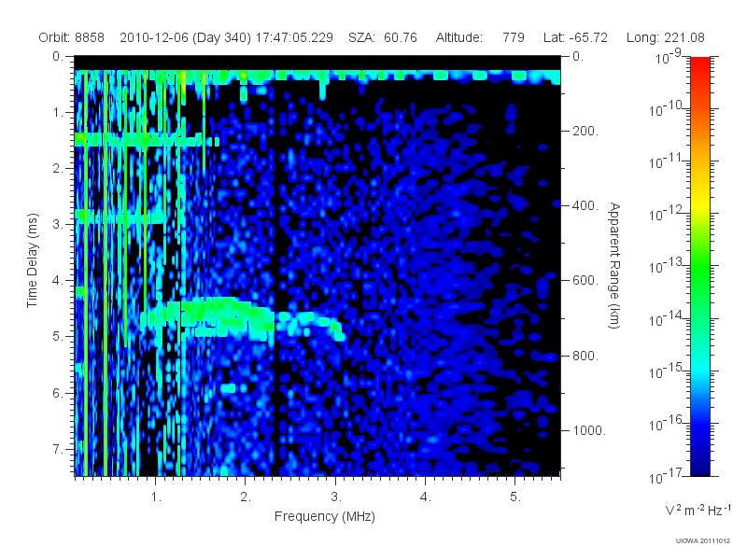
Task: Click the 'SZA: 60.76' value
Action: click(x=383, y=37)
